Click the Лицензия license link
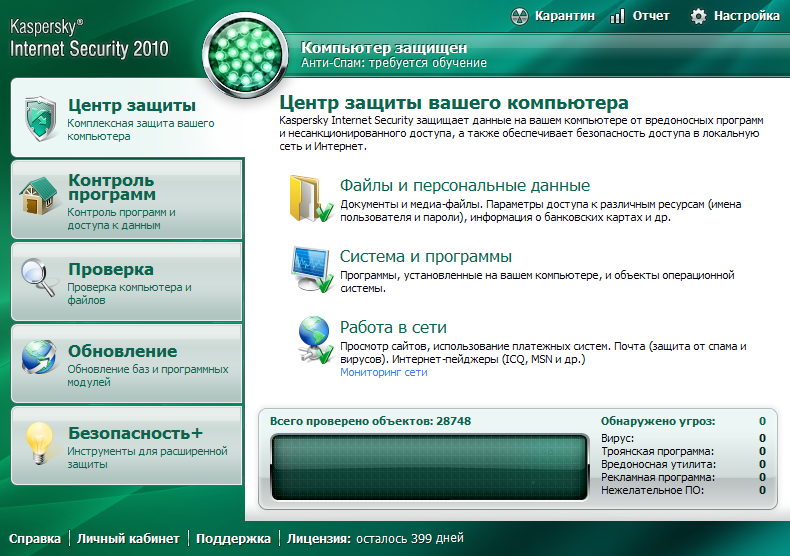Image resolution: width=790 pixels, height=556 pixels. click(318, 539)
